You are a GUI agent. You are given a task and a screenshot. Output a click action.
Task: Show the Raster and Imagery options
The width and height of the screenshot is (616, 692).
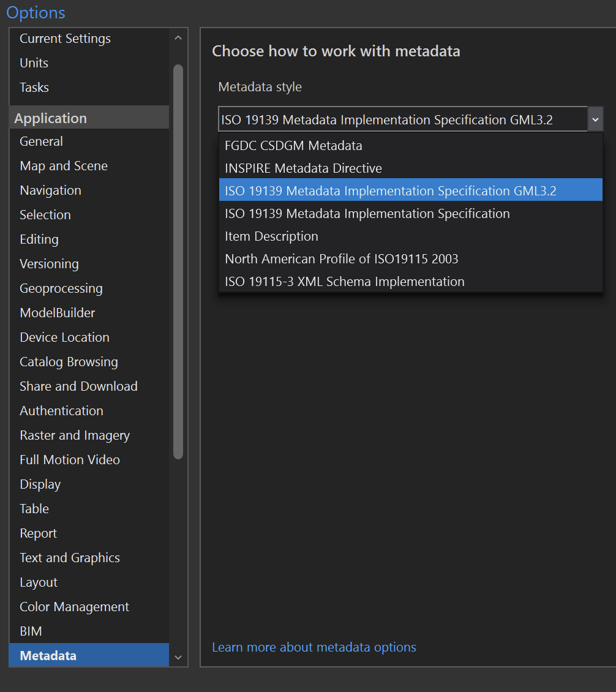[x=75, y=435]
